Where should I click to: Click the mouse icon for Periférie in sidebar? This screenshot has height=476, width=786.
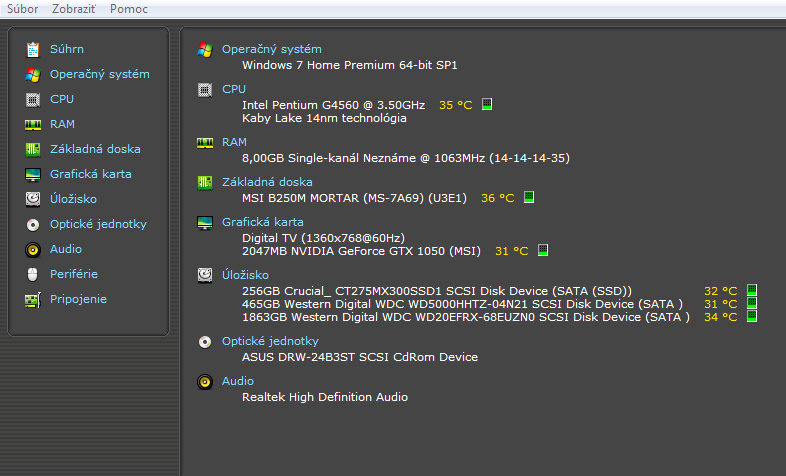(33, 275)
